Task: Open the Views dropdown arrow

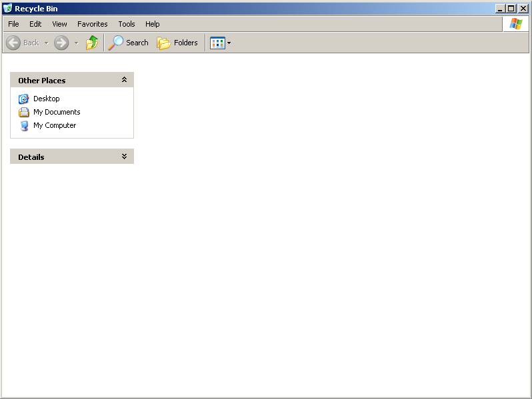Action: click(x=229, y=43)
